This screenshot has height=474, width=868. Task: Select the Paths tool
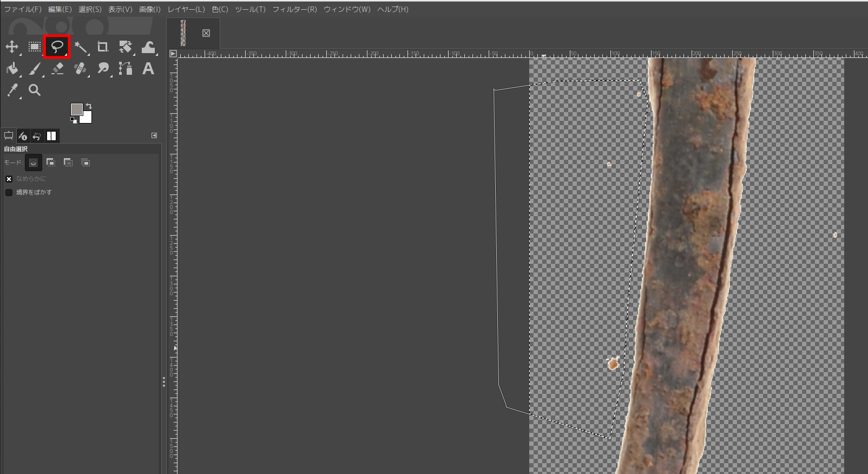pyautogui.click(x=126, y=69)
